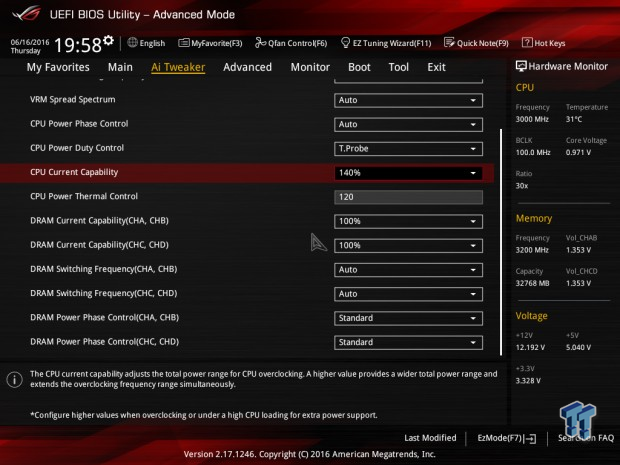This screenshot has height=465, width=620.
Task: Click the +5V reading 5.040 V
Action: 578,347
